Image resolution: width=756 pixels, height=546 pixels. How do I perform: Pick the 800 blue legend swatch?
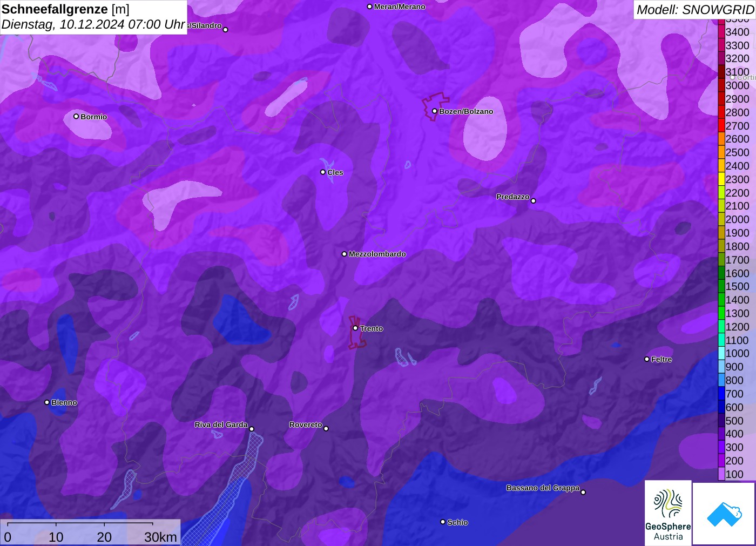pyautogui.click(x=721, y=380)
